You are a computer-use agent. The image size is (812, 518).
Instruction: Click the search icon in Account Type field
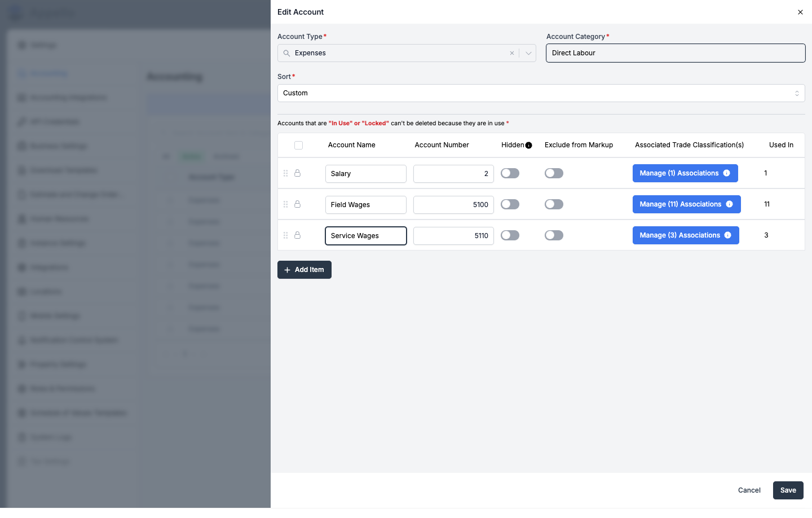pos(286,53)
